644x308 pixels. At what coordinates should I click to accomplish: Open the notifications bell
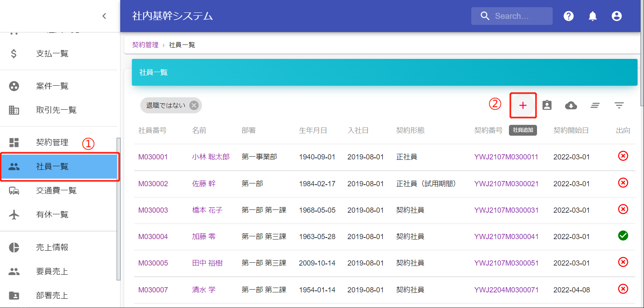click(592, 16)
